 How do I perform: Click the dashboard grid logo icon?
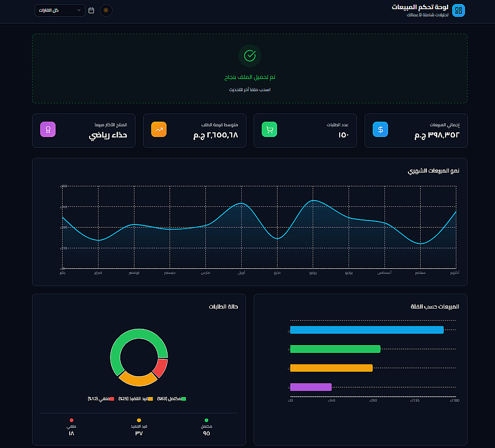click(458, 10)
